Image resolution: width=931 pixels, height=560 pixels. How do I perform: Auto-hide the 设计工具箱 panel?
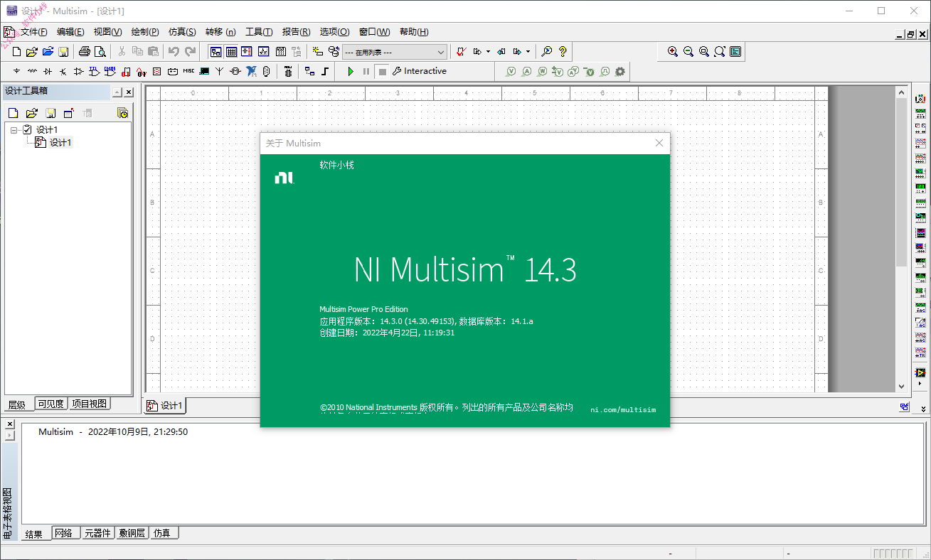tap(117, 92)
